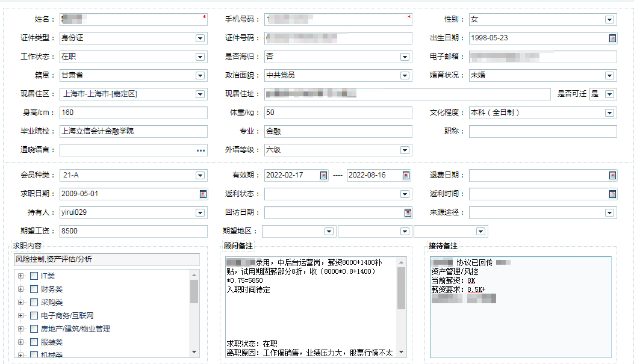Click the 现居住址 input field
The image size is (634, 364).
pos(408,94)
